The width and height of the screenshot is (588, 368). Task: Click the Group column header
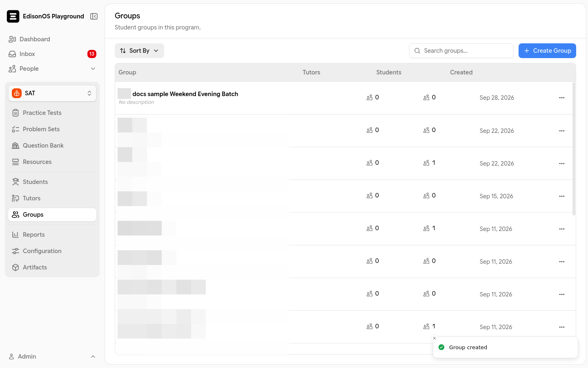tap(127, 72)
